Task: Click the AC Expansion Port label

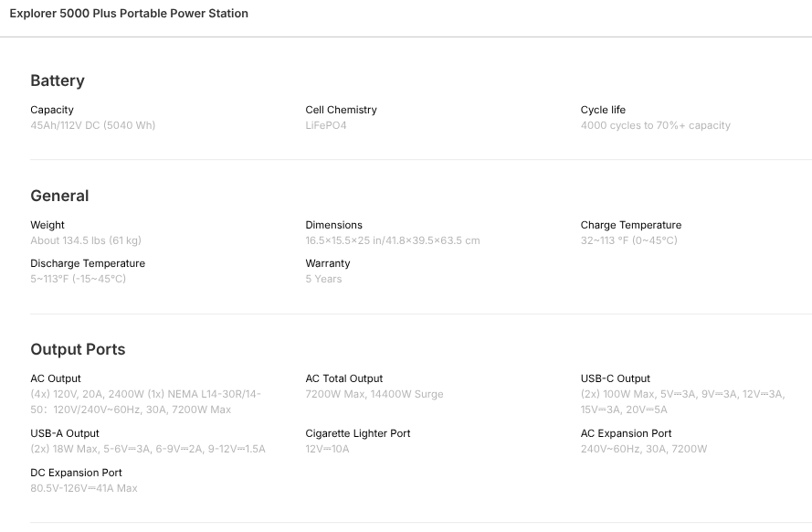Action: point(626,433)
